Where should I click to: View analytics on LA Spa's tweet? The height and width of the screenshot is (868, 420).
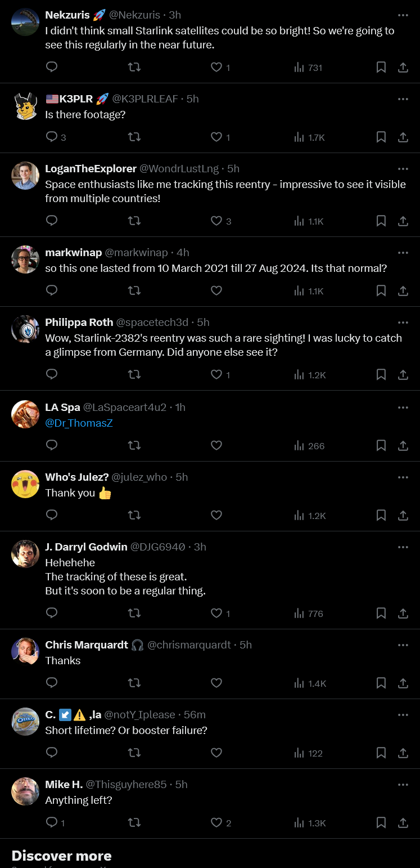tap(310, 446)
